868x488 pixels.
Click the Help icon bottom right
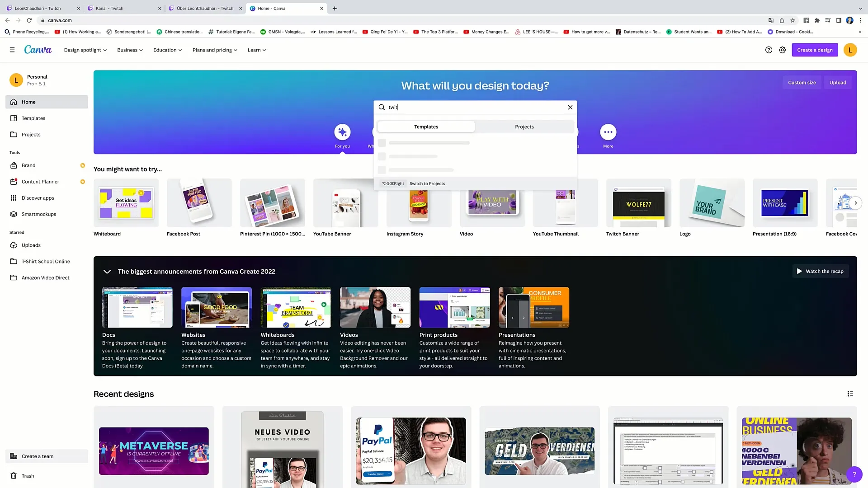854,473
